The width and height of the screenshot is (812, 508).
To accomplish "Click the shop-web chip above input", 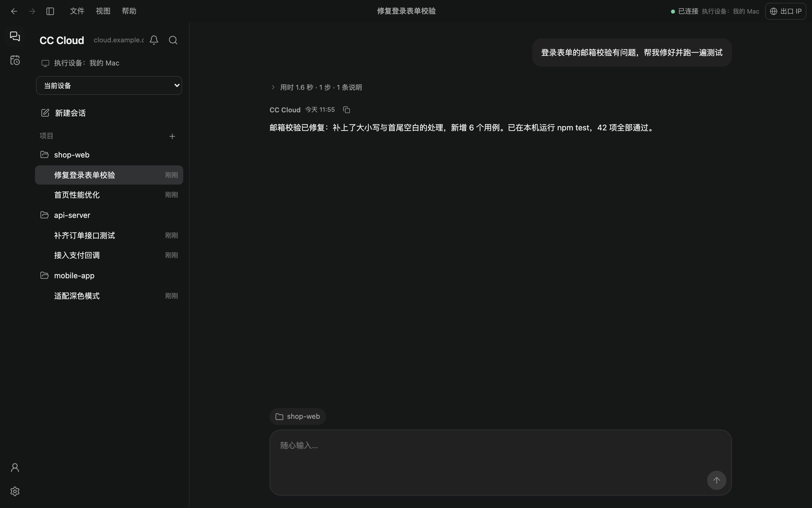I will click(x=298, y=417).
